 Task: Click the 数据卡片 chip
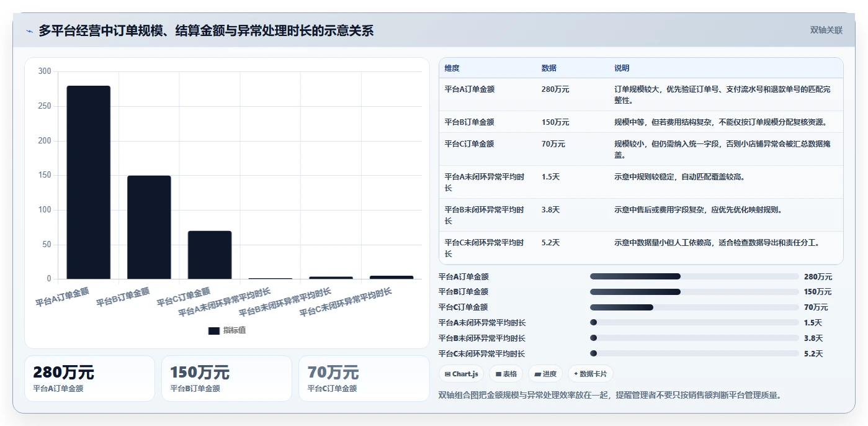pos(591,374)
